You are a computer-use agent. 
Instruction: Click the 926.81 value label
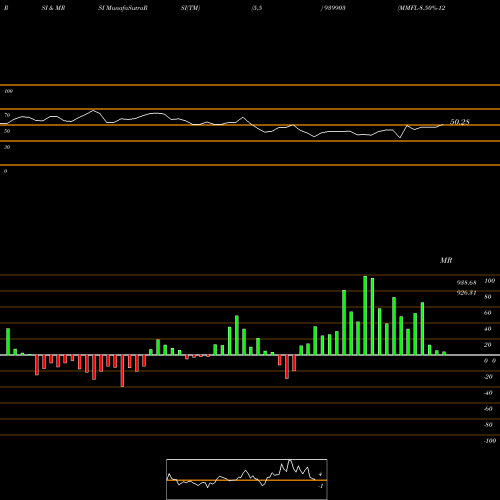(x=466, y=293)
